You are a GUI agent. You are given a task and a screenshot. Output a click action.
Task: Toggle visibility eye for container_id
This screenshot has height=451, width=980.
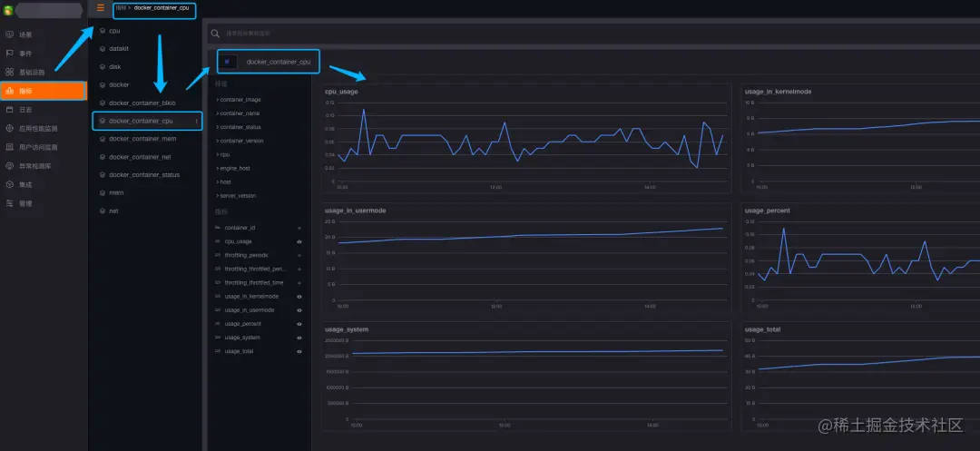(299, 228)
